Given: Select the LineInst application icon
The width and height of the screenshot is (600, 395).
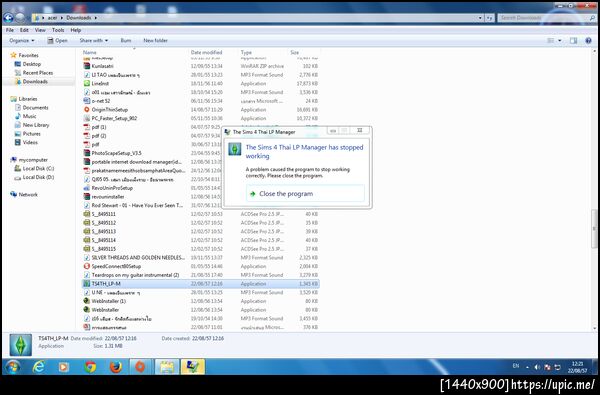Looking at the screenshot, I should (86, 83).
